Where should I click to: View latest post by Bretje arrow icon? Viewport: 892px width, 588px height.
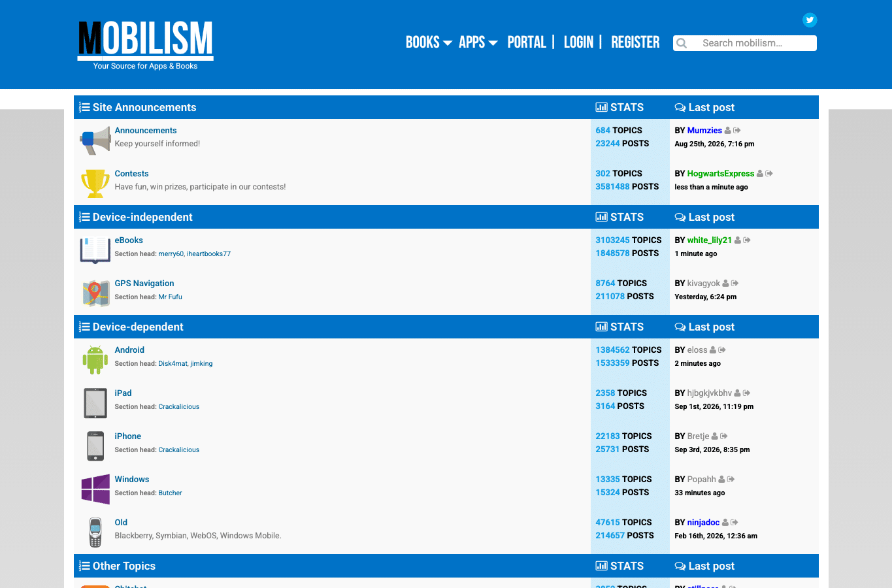point(724,436)
